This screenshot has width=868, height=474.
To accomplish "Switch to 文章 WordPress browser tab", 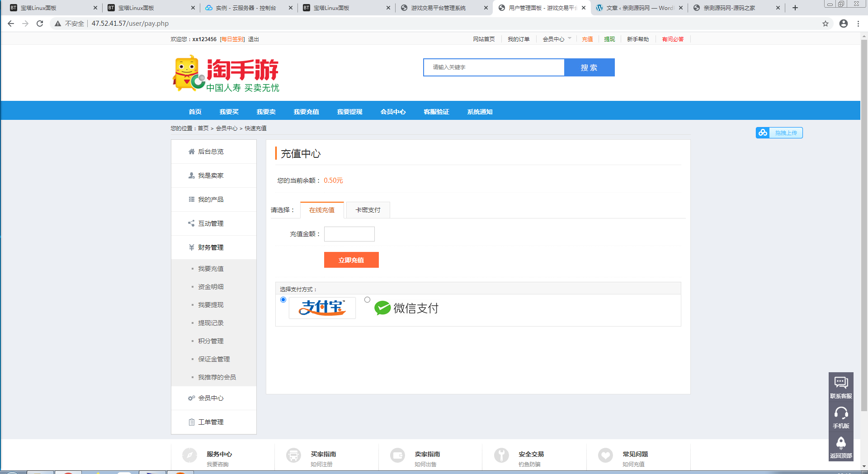I will click(639, 8).
